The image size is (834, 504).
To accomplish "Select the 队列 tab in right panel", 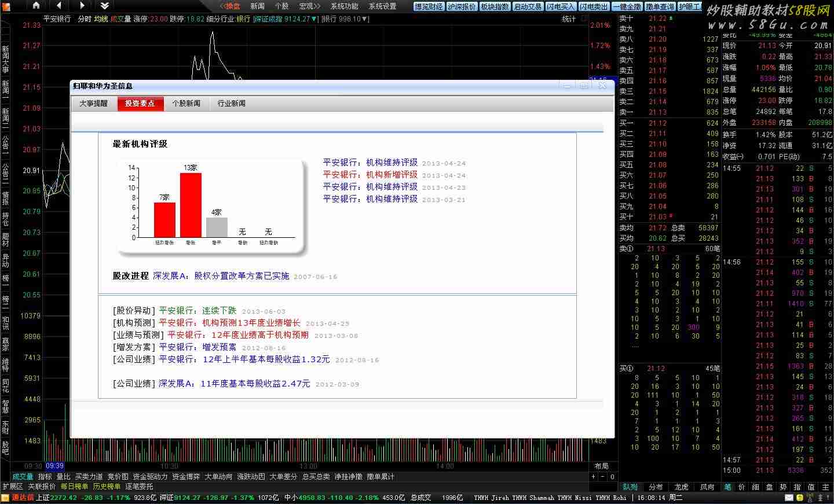I will (x=630, y=487).
